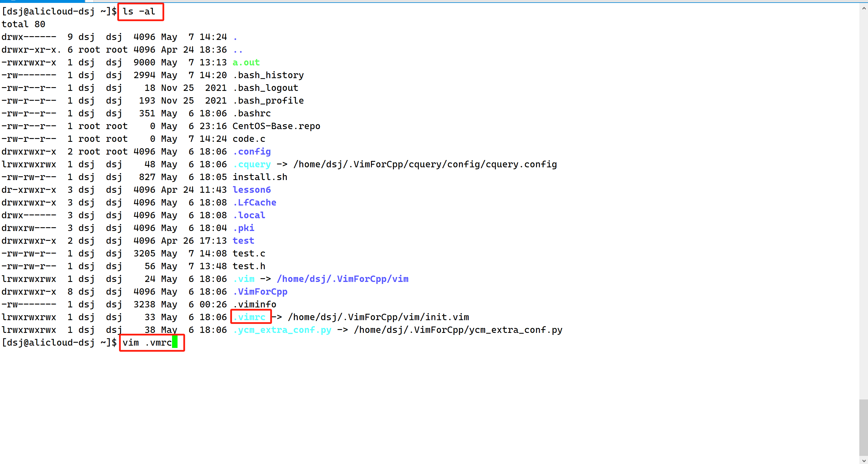
Task: Click the .vim symlink name
Action: click(x=243, y=279)
